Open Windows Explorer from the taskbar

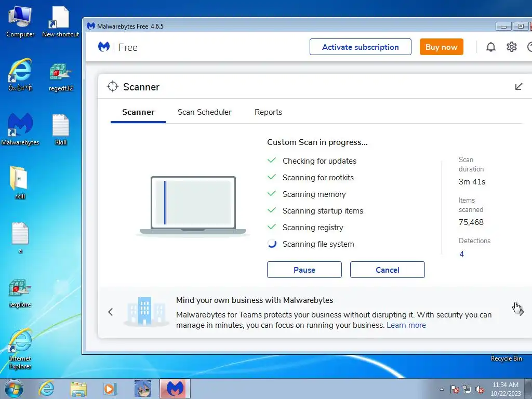pyautogui.click(x=78, y=389)
